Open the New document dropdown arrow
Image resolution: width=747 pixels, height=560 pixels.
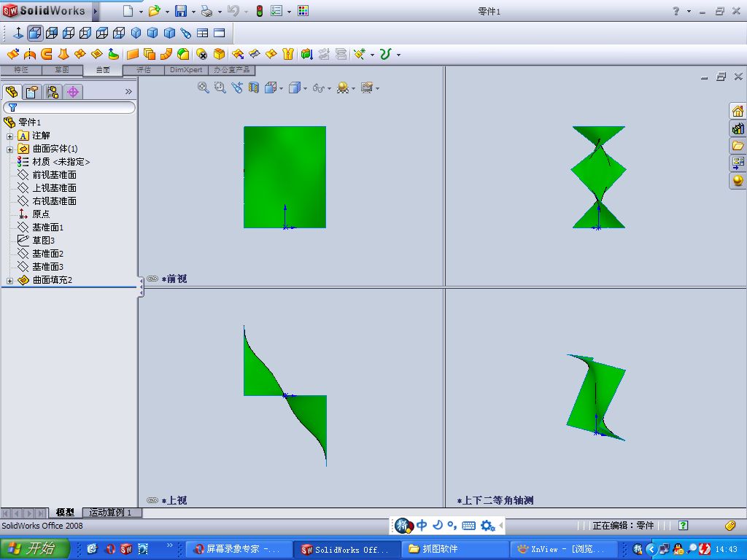tap(141, 12)
